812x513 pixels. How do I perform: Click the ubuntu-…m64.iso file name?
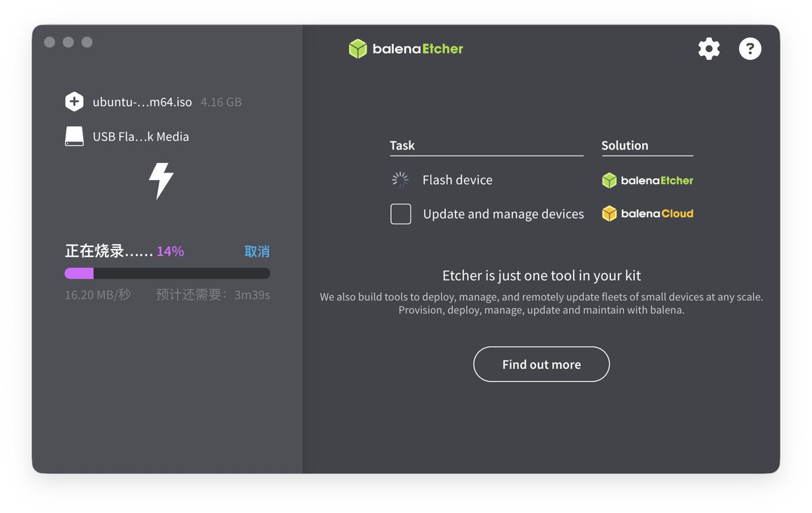(x=142, y=102)
